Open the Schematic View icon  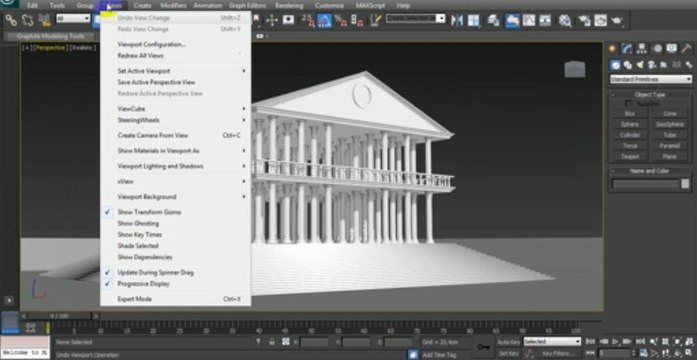(x=545, y=20)
